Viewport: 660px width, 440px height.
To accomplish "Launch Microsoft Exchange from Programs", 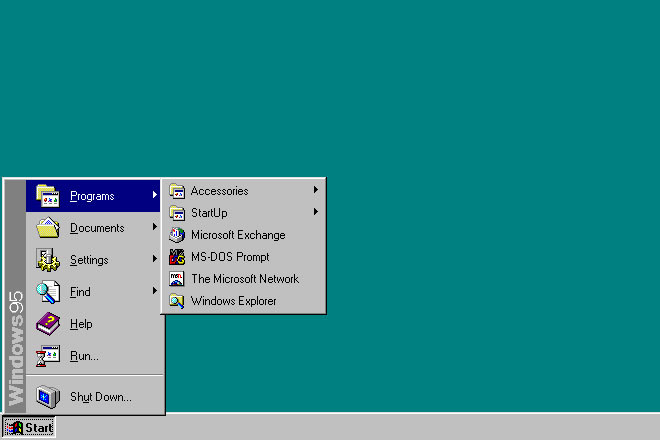I will 244,235.
